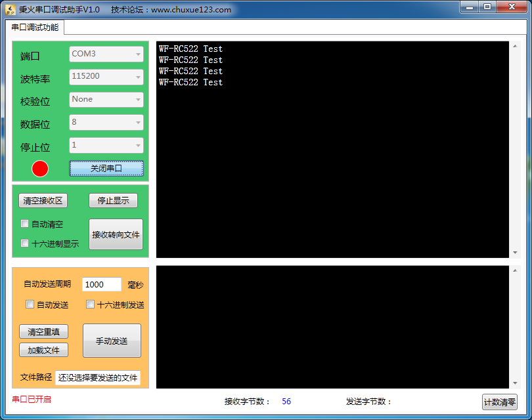Screen dimensions: 532x420
Task: Click 加载文件 to load a file
Action: pos(43,350)
